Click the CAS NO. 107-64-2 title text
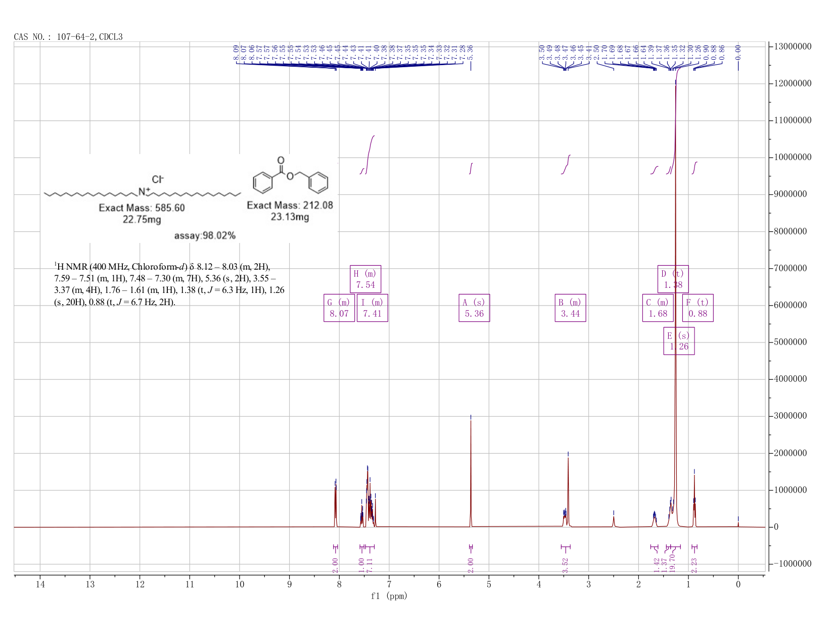This screenshot has height=644, width=834. (68, 37)
